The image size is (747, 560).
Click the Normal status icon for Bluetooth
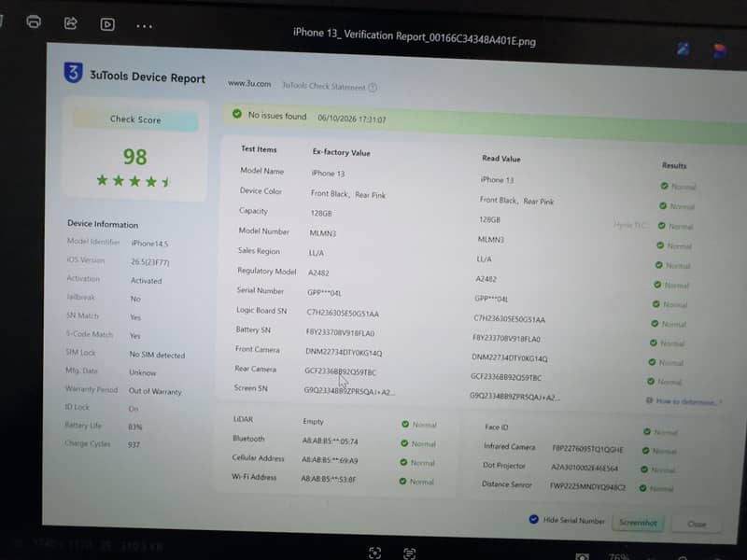click(x=404, y=443)
